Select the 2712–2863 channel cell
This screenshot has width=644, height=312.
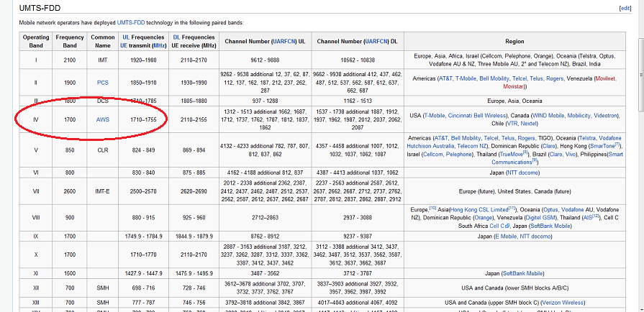pos(266,218)
